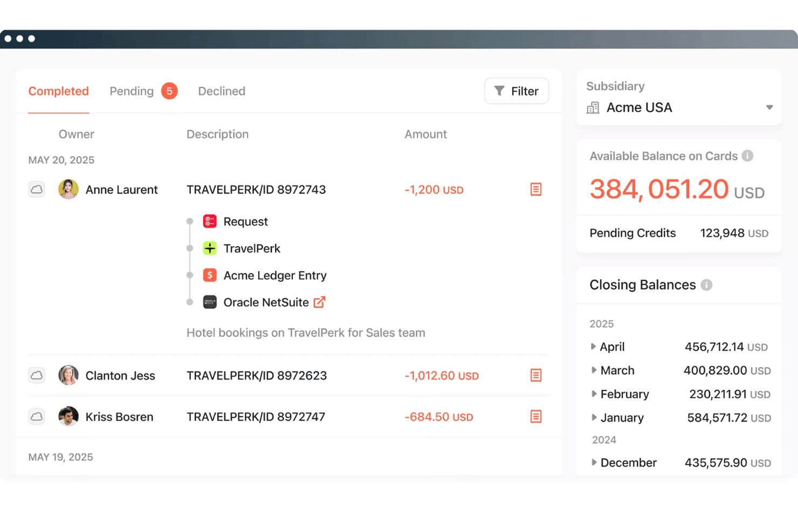798x532 pixels.
Task: Click cloud sync icon beside Clanton Jess
Action: [x=37, y=375]
